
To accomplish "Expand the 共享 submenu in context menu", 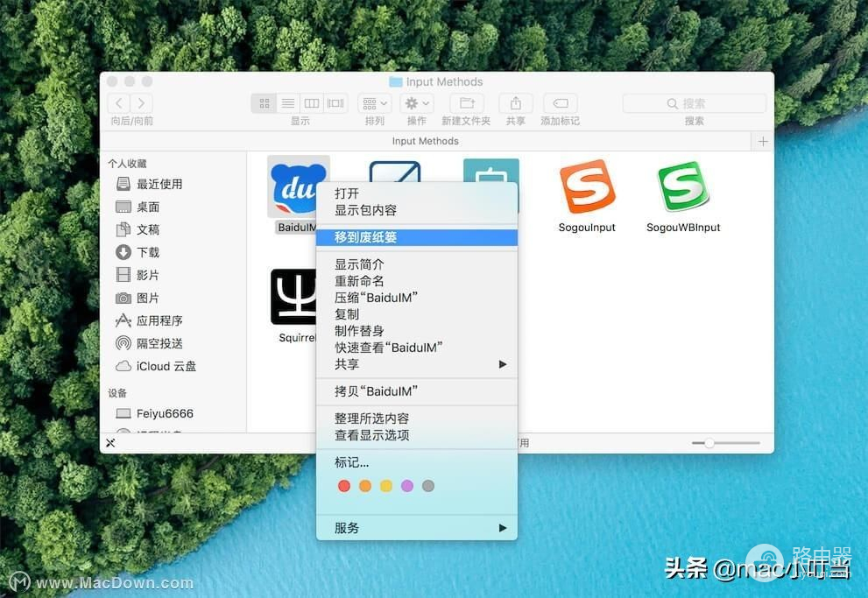I will (417, 364).
